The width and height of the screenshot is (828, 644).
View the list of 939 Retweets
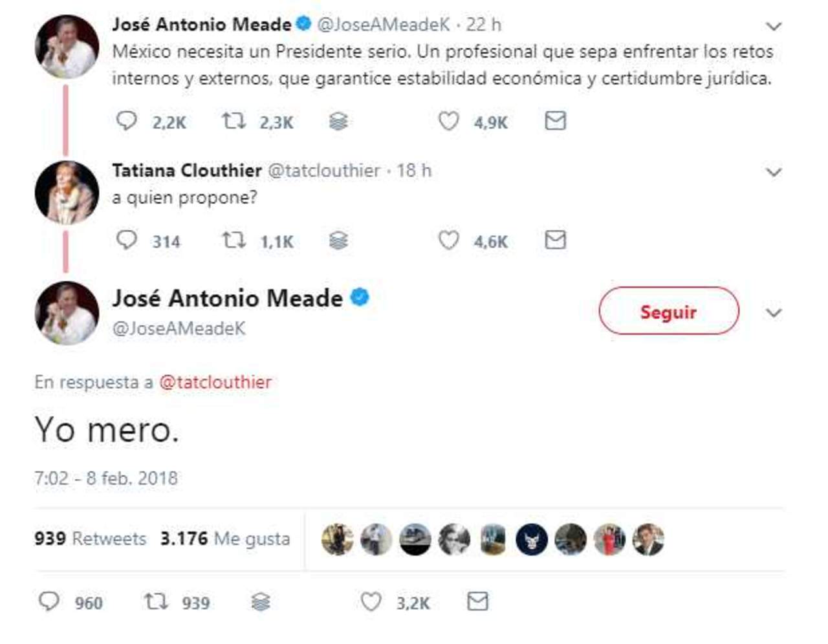pyautogui.click(x=90, y=539)
